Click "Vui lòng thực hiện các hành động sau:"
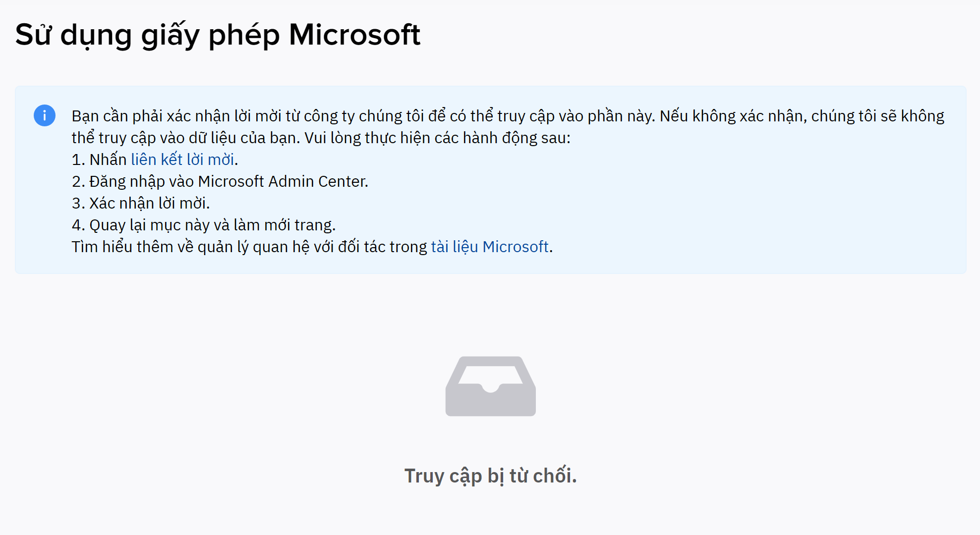 [437, 138]
